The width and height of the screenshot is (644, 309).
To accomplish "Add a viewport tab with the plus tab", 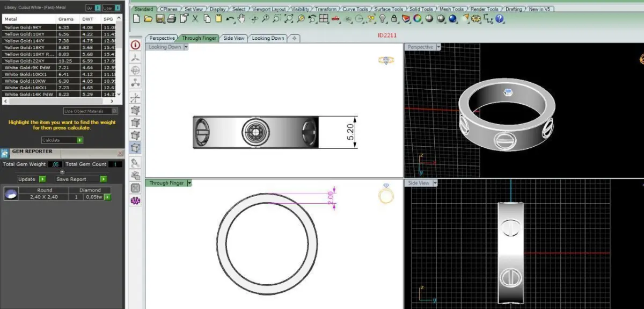I will (295, 38).
